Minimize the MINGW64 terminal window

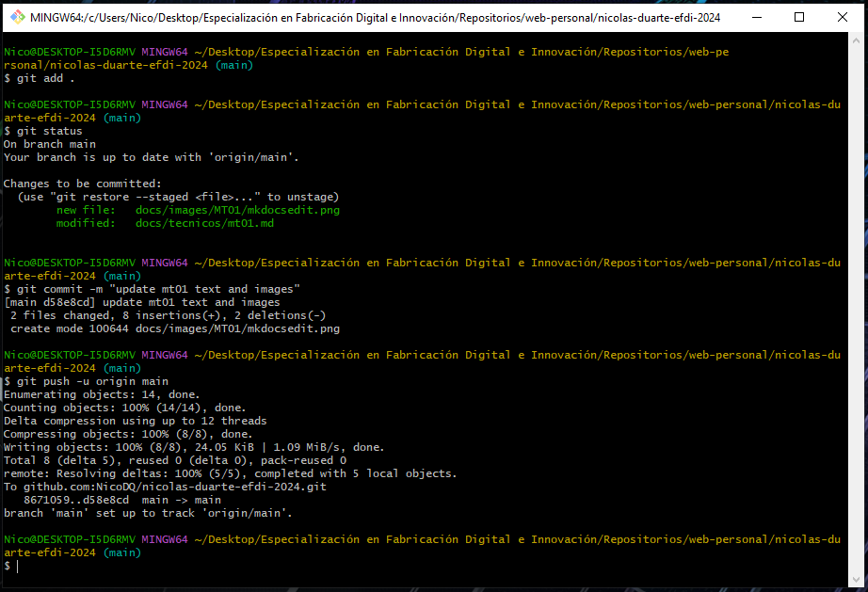pyautogui.click(x=757, y=17)
